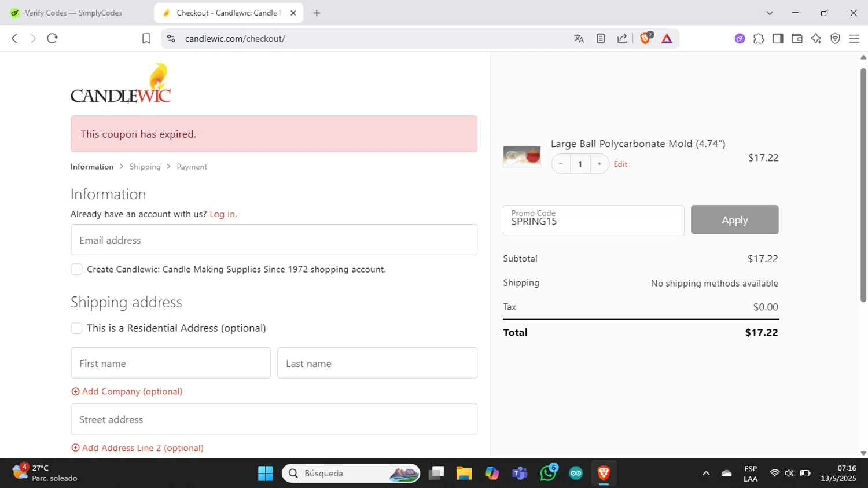Viewport: 868px width, 488px height.
Task: Click 'No shipping methods available' text
Action: click(714, 283)
